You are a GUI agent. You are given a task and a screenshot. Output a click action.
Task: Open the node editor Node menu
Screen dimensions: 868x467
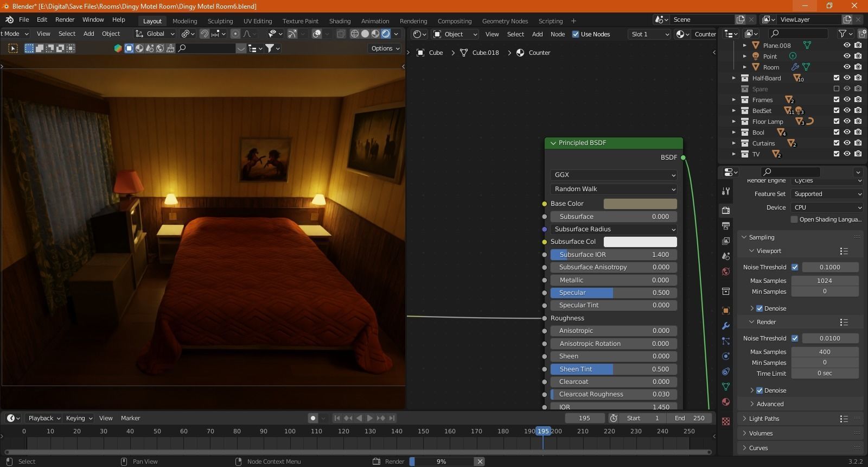point(558,34)
